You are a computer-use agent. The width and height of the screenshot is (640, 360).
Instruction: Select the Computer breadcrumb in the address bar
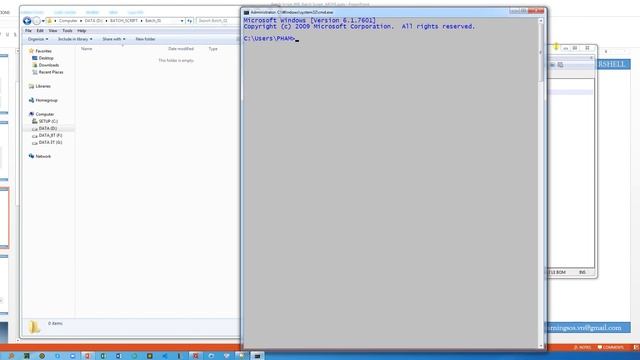click(x=68, y=20)
